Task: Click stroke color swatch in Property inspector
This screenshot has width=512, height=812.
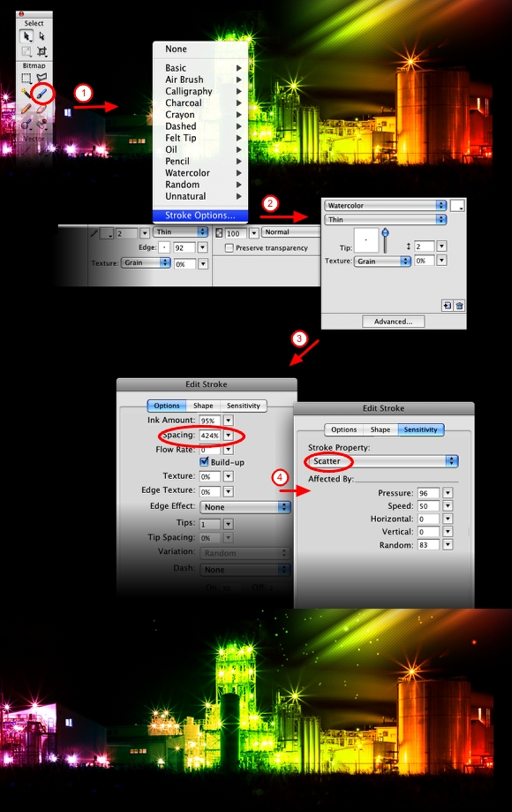Action: point(107,233)
